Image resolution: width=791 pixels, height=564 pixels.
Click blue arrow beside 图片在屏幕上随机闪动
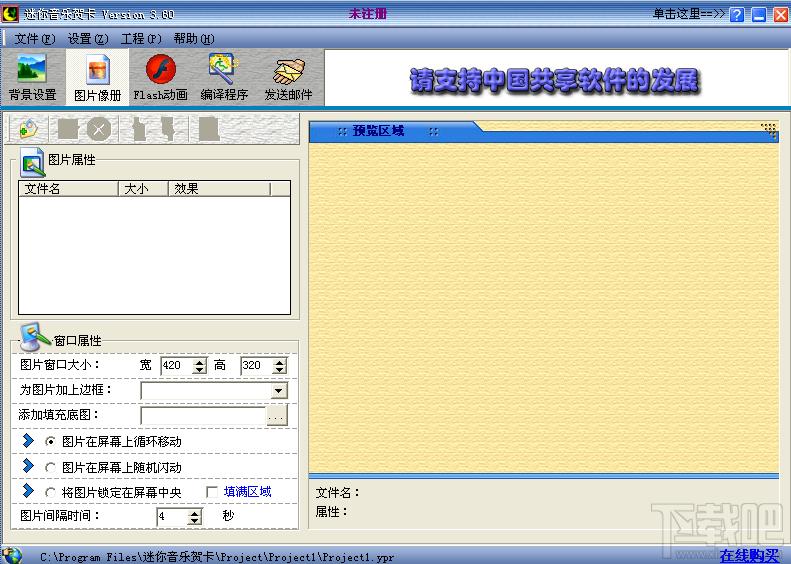tap(28, 466)
